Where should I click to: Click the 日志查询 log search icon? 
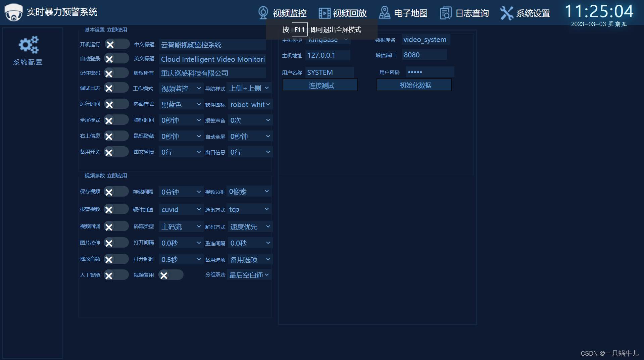445,12
